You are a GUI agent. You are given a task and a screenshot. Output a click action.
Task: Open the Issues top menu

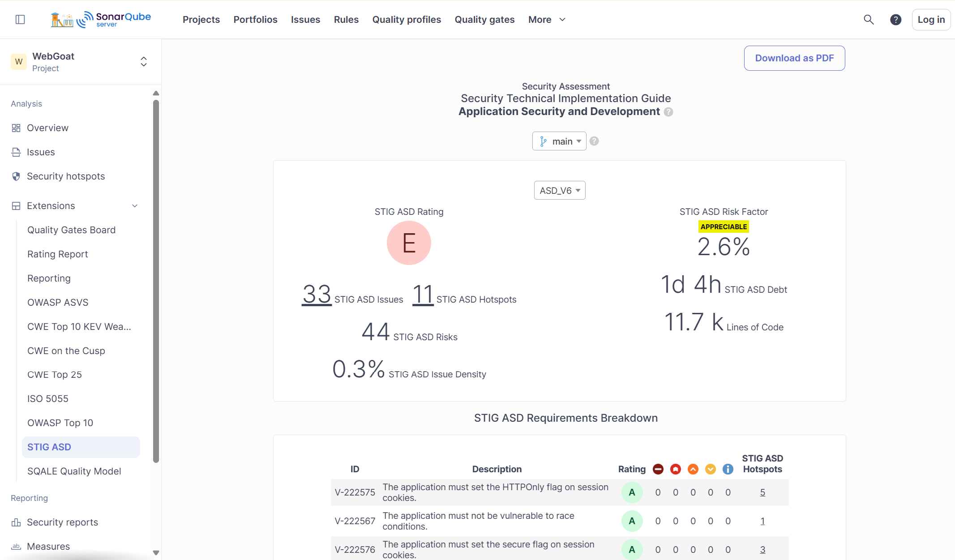pyautogui.click(x=305, y=20)
